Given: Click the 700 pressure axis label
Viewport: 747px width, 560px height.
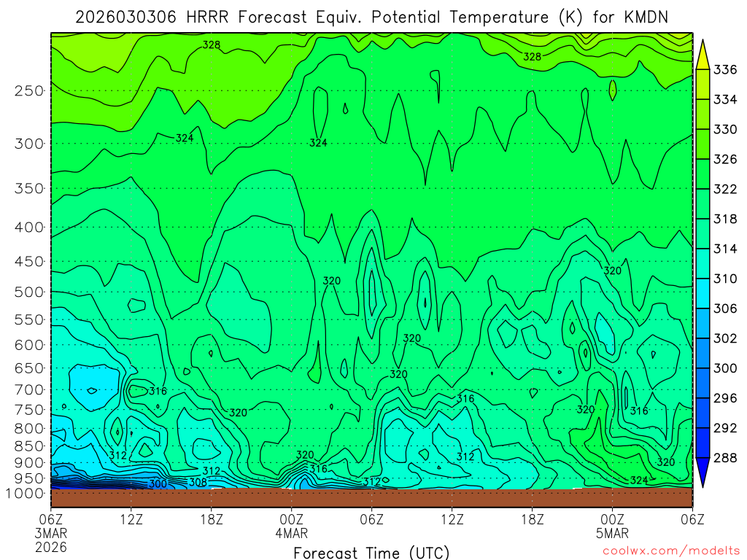Looking at the screenshot, I should tap(29, 389).
